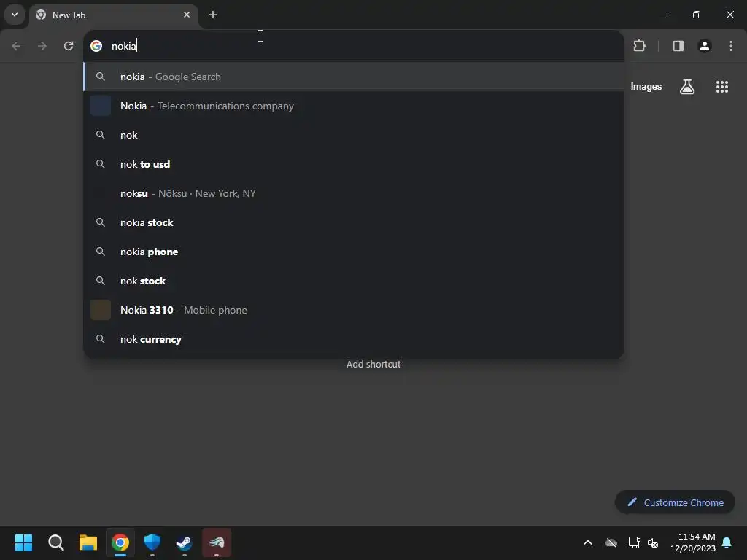Open the network tray icon
The image size is (747, 560).
pyautogui.click(x=634, y=542)
